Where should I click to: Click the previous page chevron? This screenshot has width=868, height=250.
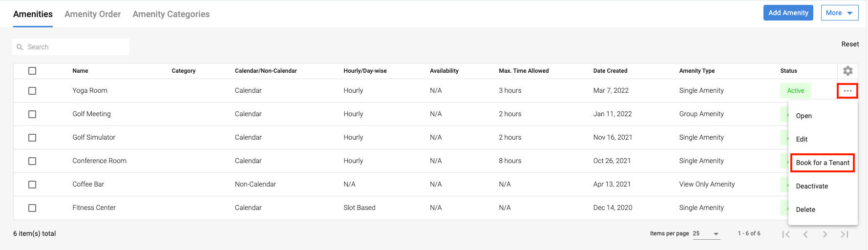coord(805,234)
